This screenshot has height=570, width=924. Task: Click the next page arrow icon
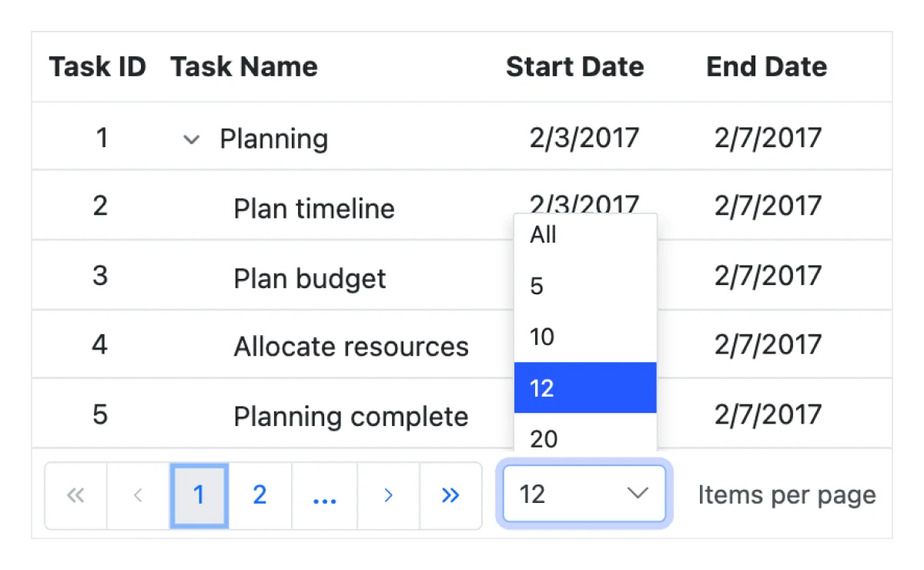(x=388, y=495)
